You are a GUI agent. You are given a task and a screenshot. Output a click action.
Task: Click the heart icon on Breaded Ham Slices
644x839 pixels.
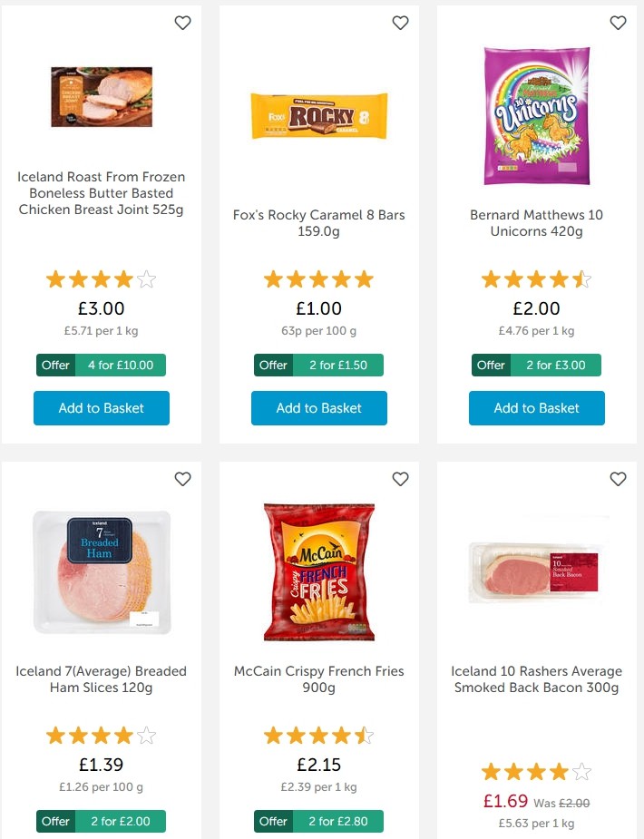click(182, 479)
